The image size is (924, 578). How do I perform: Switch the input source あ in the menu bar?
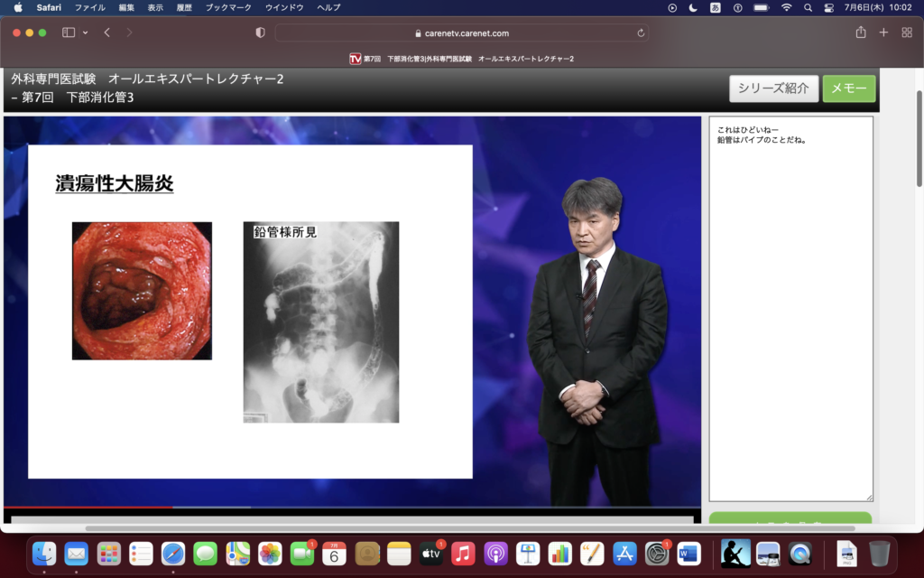click(x=716, y=7)
